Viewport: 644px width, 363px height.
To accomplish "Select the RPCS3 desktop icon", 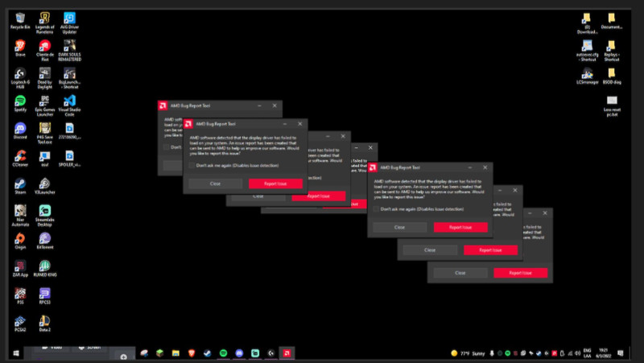I will coord(45,295).
